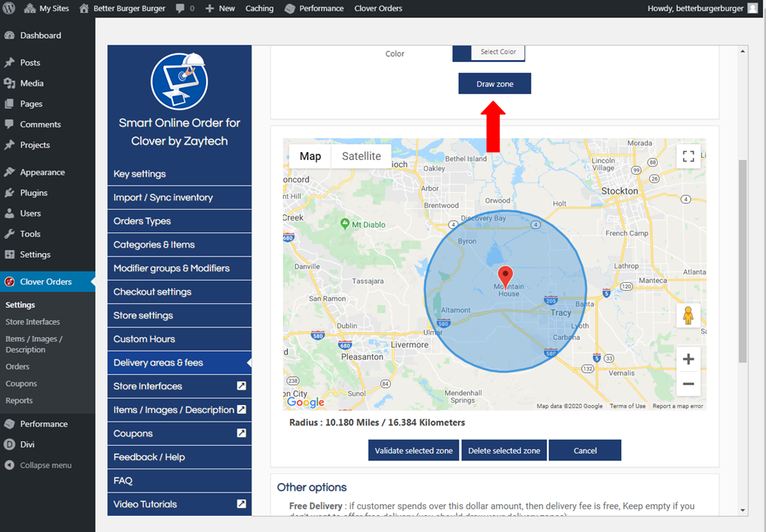Viewport: 766px width, 532px height.
Task: Open Import / Sync inventory tab
Action: (179, 197)
